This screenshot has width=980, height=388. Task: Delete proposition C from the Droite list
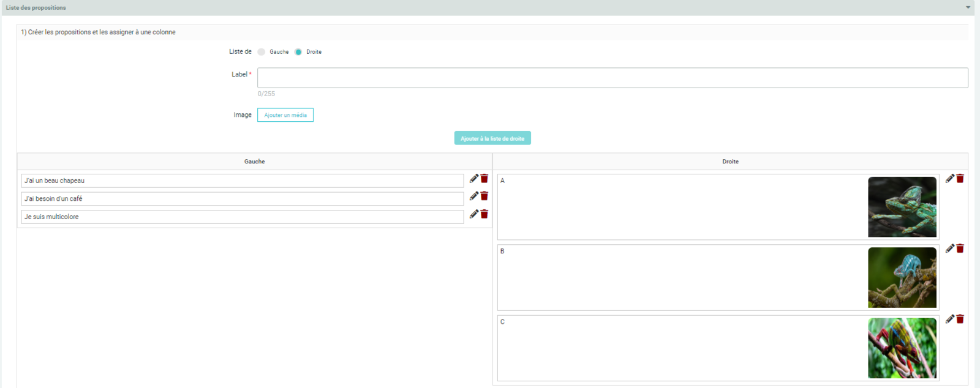[x=960, y=319]
